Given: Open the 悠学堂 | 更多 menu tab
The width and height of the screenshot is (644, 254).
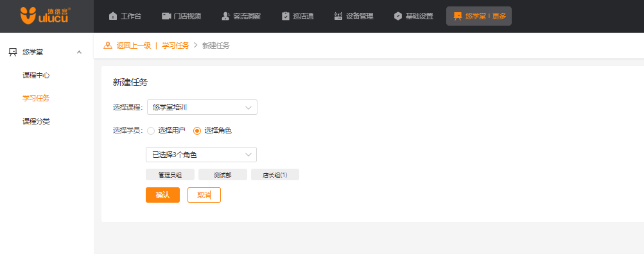Looking at the screenshot, I should (479, 16).
